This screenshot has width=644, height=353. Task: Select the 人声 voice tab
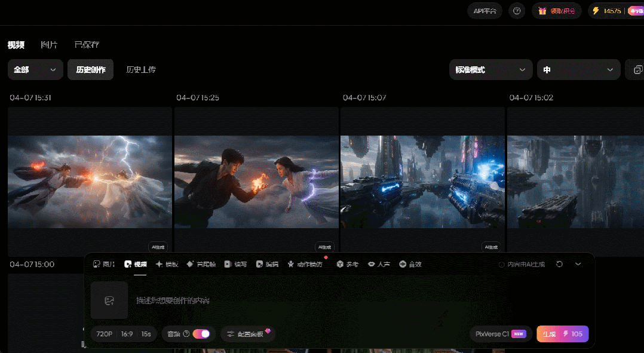coord(379,265)
